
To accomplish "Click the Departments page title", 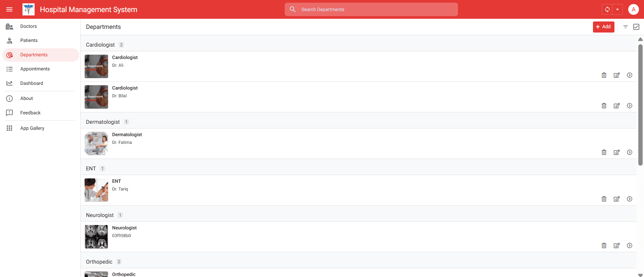I will (103, 27).
